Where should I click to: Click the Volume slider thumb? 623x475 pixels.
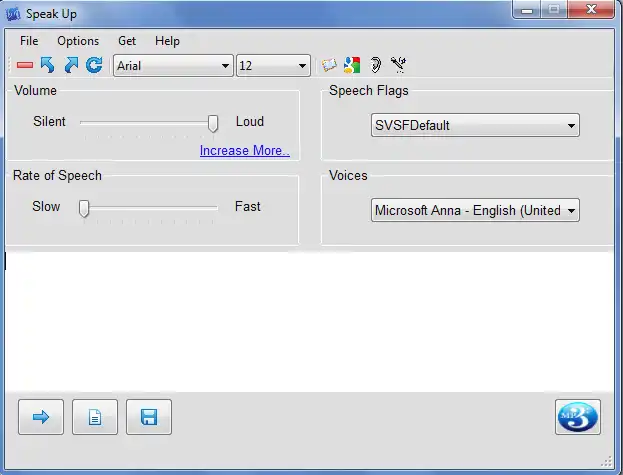point(213,124)
